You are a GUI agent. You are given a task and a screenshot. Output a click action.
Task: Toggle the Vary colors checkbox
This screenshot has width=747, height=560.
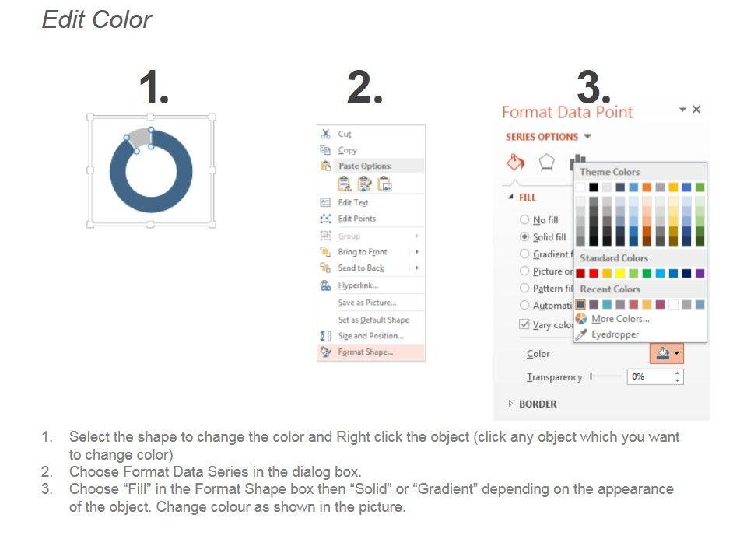[524, 324]
